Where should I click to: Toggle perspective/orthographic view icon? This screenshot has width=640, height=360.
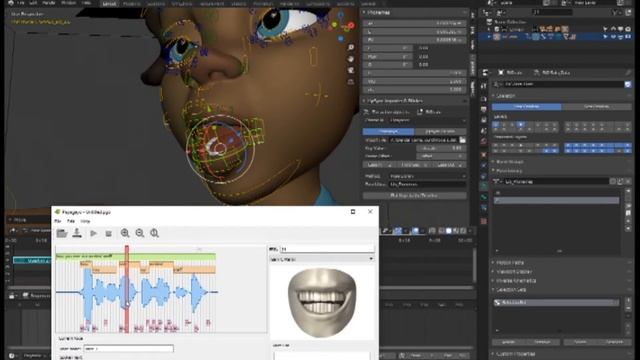tap(351, 82)
